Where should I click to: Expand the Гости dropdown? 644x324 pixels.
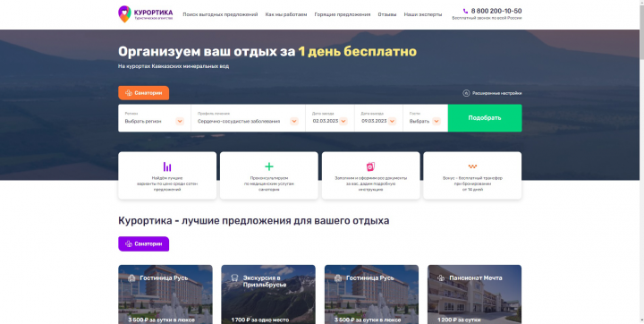(x=436, y=122)
